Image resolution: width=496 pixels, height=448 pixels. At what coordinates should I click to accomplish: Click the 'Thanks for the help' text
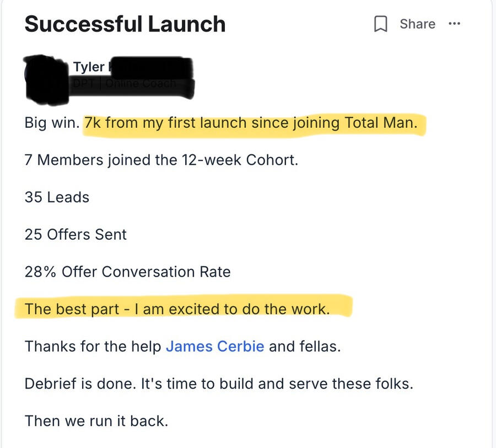93,347
